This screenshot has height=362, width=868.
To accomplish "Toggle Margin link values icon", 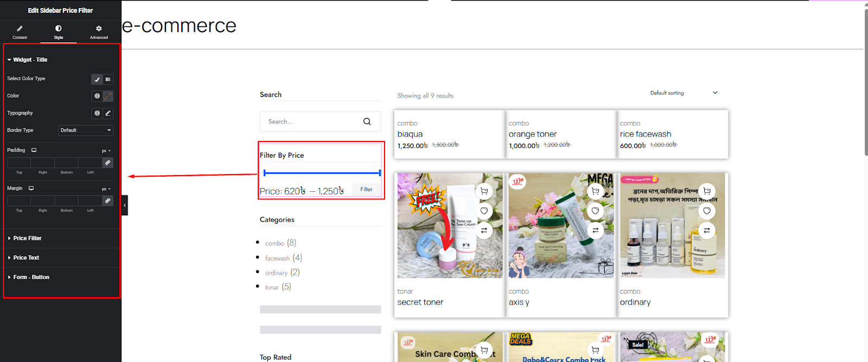I will [x=108, y=201].
